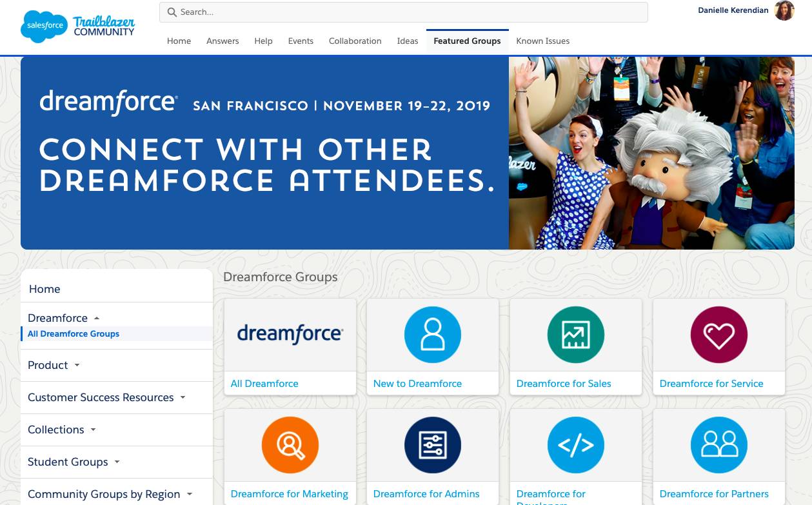Open the Dreamforce for Sales link

564,383
